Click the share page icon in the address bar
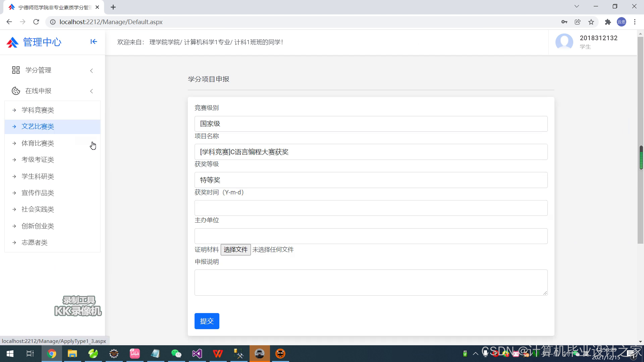 click(x=578, y=22)
